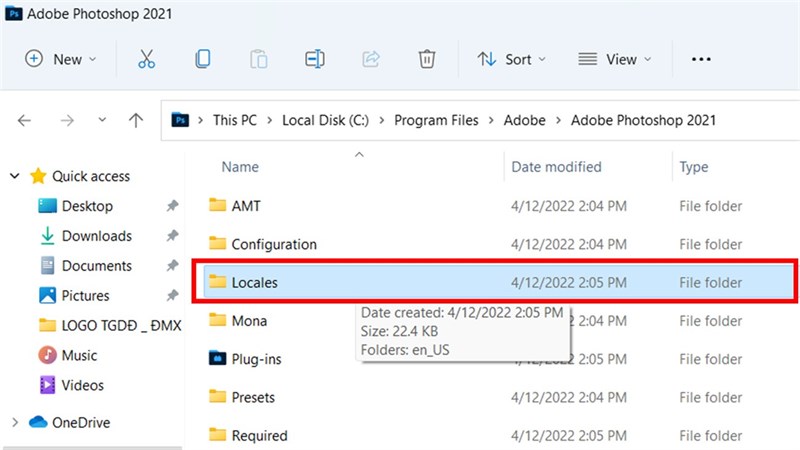Select the Required folder
Viewport: 800px width, 450px height.
pyautogui.click(x=259, y=436)
